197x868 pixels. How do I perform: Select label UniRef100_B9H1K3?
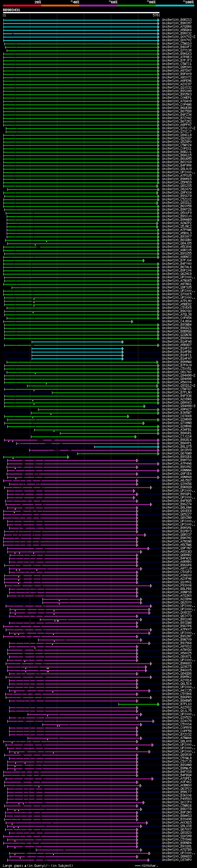(177, 54)
